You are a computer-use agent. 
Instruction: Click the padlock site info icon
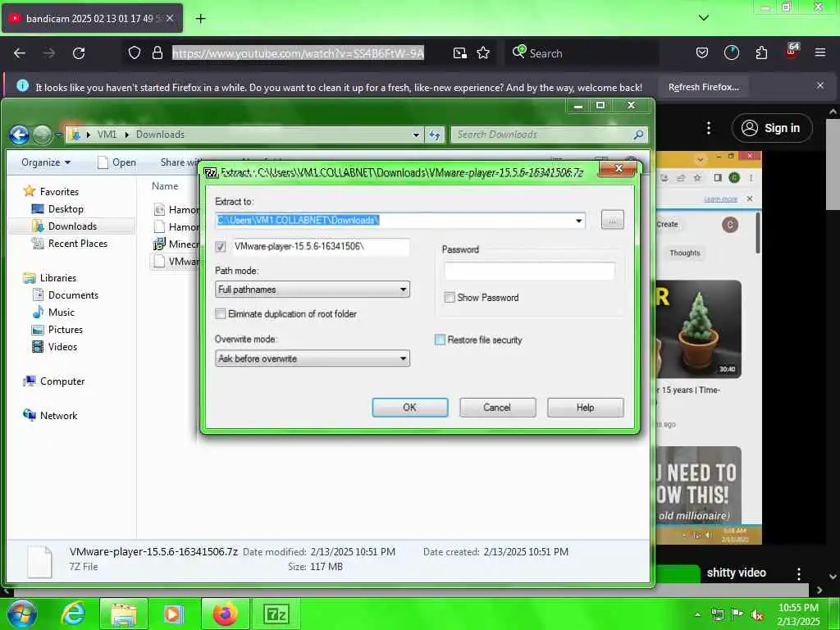pos(157,52)
